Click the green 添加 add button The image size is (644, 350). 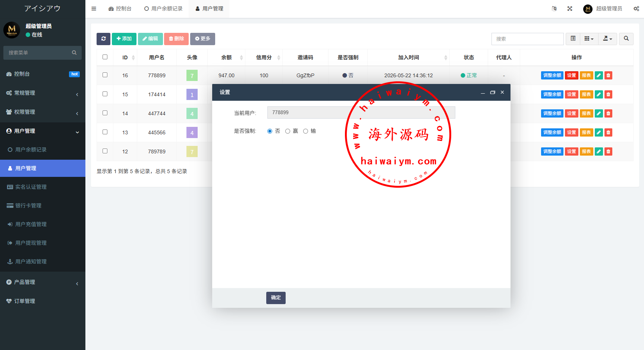tap(124, 39)
